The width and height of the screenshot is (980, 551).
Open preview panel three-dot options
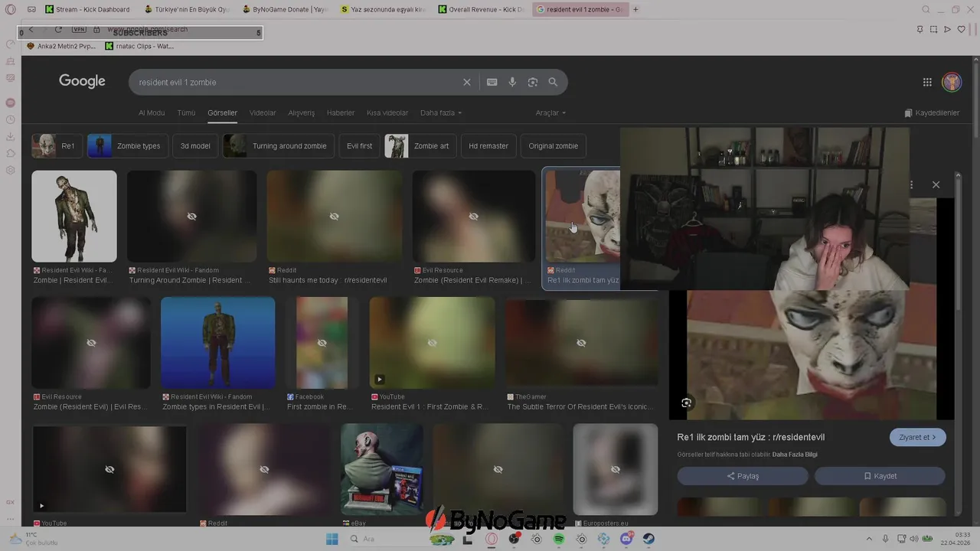pos(911,184)
